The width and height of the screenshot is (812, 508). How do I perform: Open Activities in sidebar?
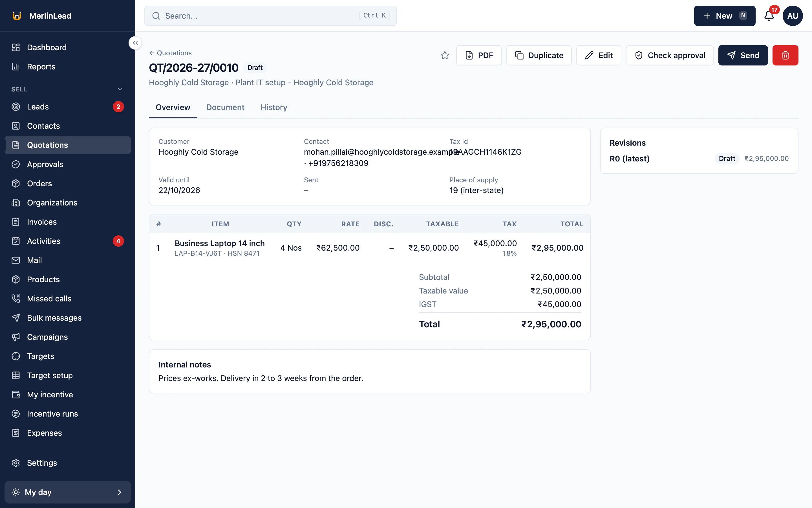(68, 241)
